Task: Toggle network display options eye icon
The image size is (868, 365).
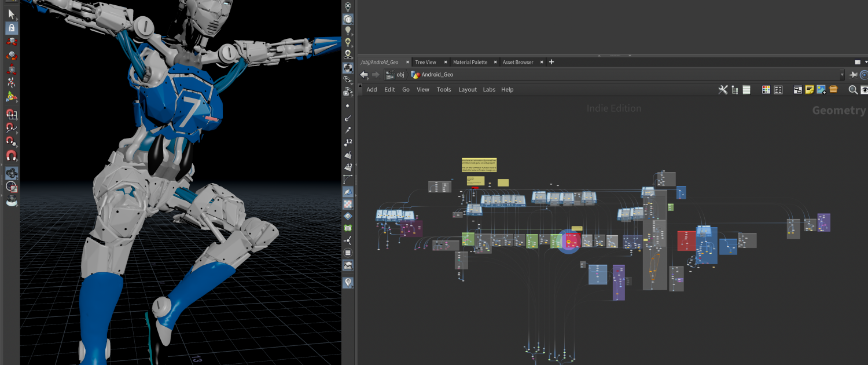Action: (865, 90)
